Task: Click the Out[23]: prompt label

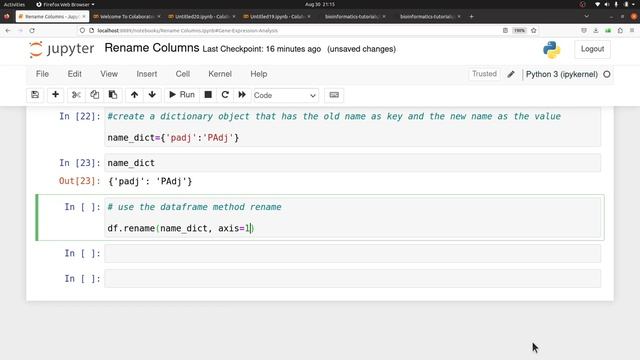Action: (80, 181)
